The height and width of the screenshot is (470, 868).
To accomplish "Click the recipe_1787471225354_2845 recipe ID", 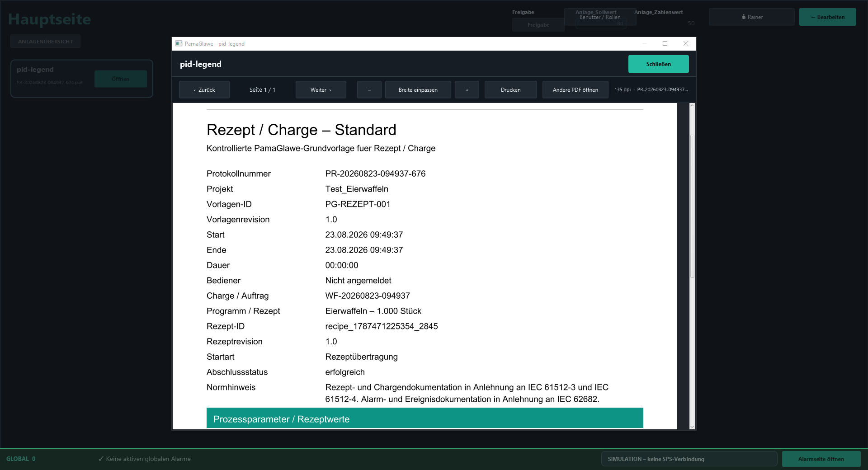I will coord(382,326).
